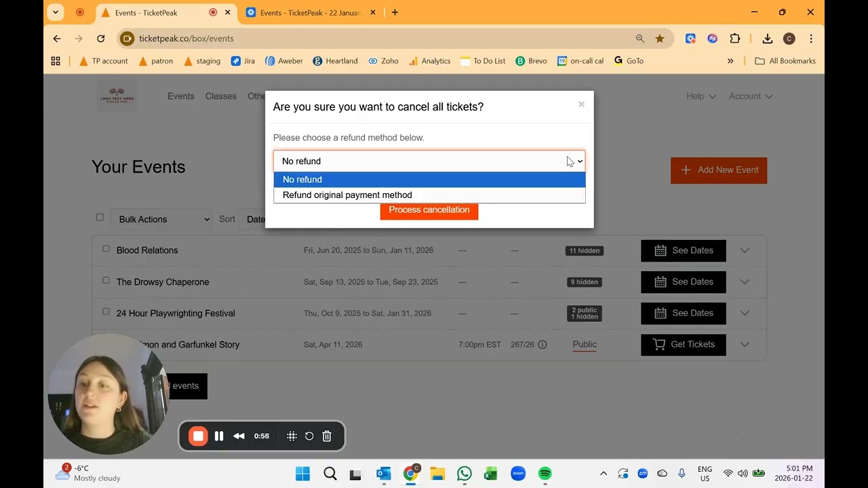The width and height of the screenshot is (868, 488).
Task: Go to Events nav item
Action: pyautogui.click(x=181, y=96)
